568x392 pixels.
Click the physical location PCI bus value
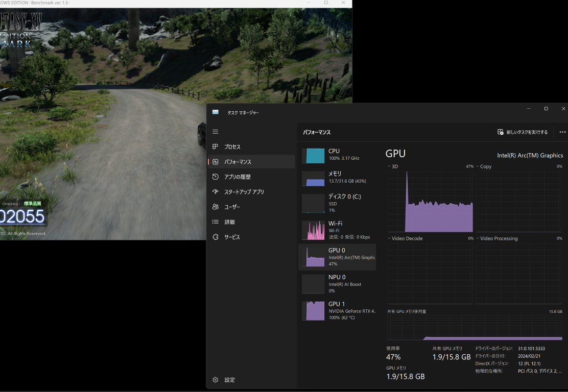[540, 371]
